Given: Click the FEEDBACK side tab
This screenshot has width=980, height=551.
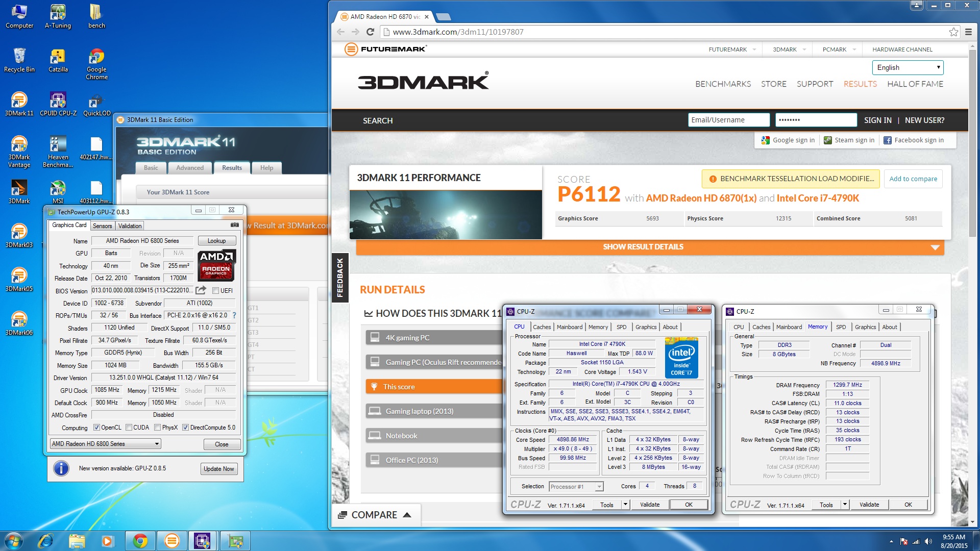Looking at the screenshot, I should coord(340,278).
